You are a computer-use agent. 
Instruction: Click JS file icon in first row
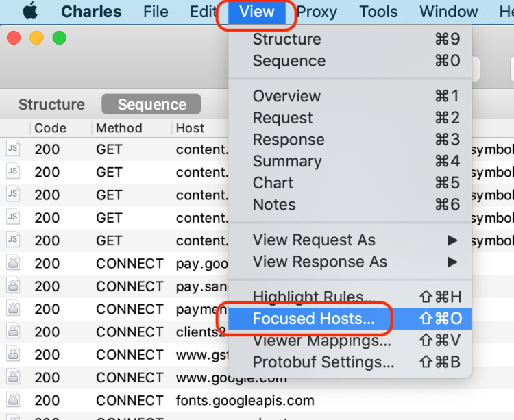(13, 149)
